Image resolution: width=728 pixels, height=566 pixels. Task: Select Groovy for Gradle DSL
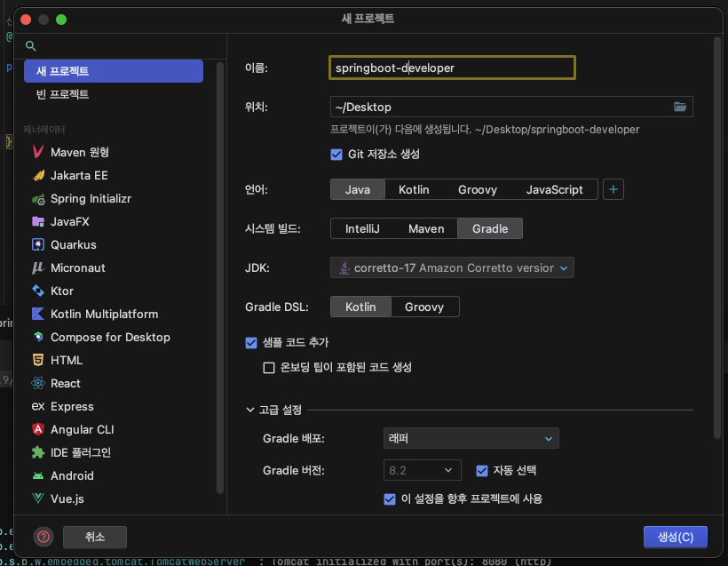(424, 307)
